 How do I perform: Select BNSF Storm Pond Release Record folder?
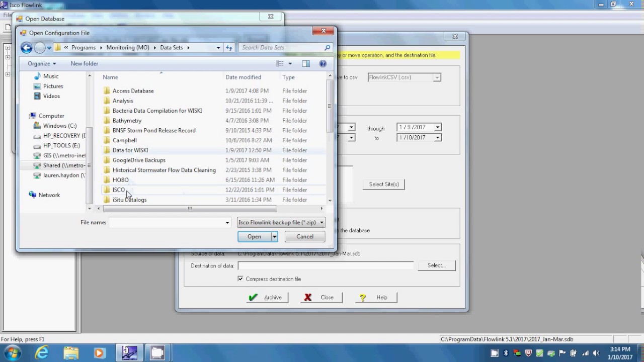(154, 131)
